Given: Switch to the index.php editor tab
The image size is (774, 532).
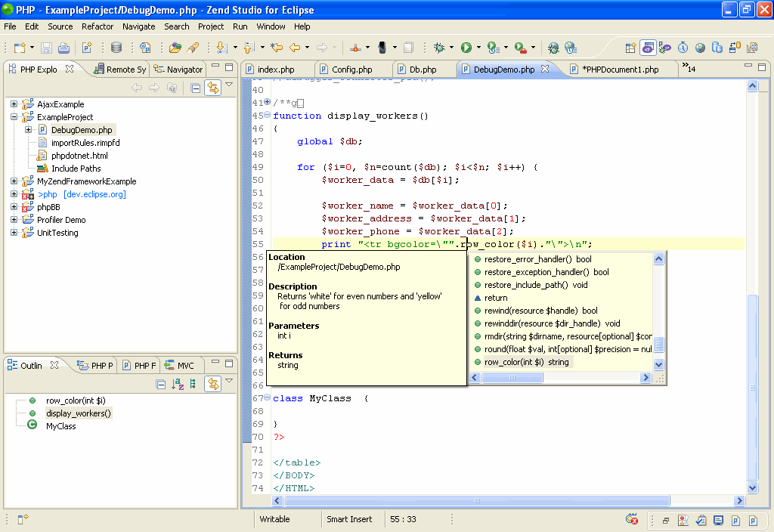Looking at the screenshot, I should (276, 69).
